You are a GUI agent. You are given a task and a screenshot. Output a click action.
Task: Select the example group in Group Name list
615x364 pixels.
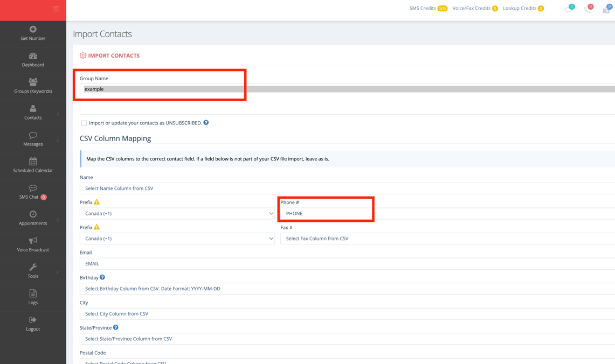click(349, 89)
